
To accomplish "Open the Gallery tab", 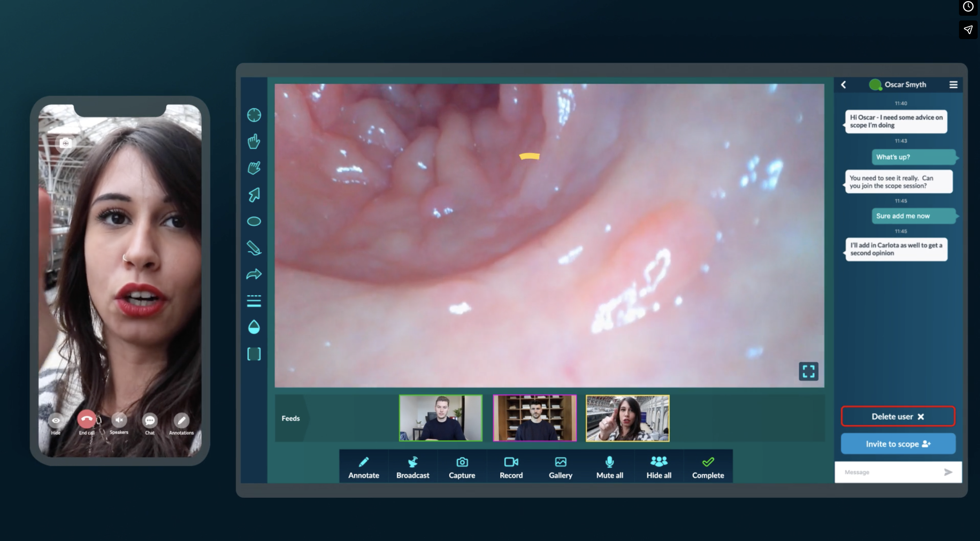I will [x=560, y=467].
